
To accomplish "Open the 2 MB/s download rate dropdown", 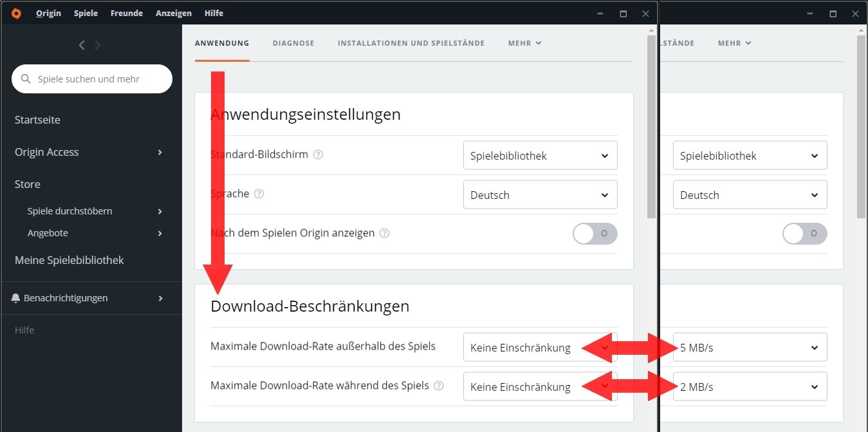I will [750, 387].
